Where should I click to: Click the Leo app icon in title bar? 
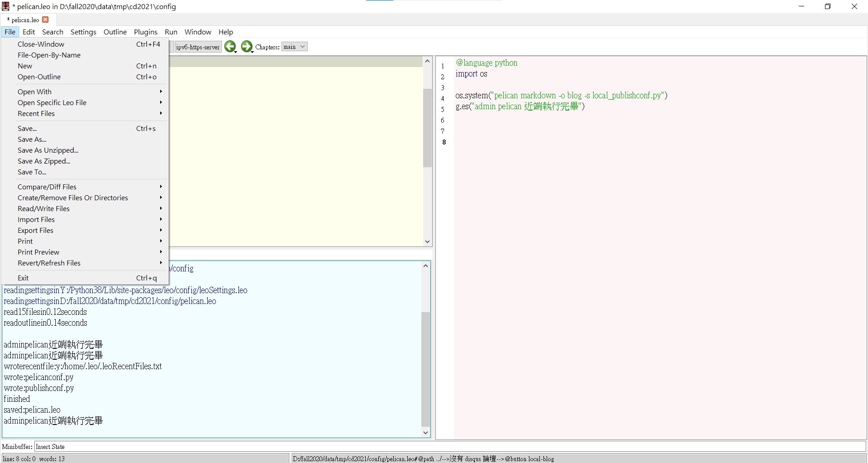click(5, 6)
